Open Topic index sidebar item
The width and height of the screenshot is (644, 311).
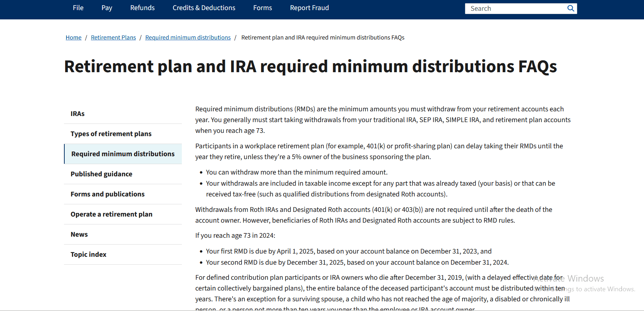[123, 255]
